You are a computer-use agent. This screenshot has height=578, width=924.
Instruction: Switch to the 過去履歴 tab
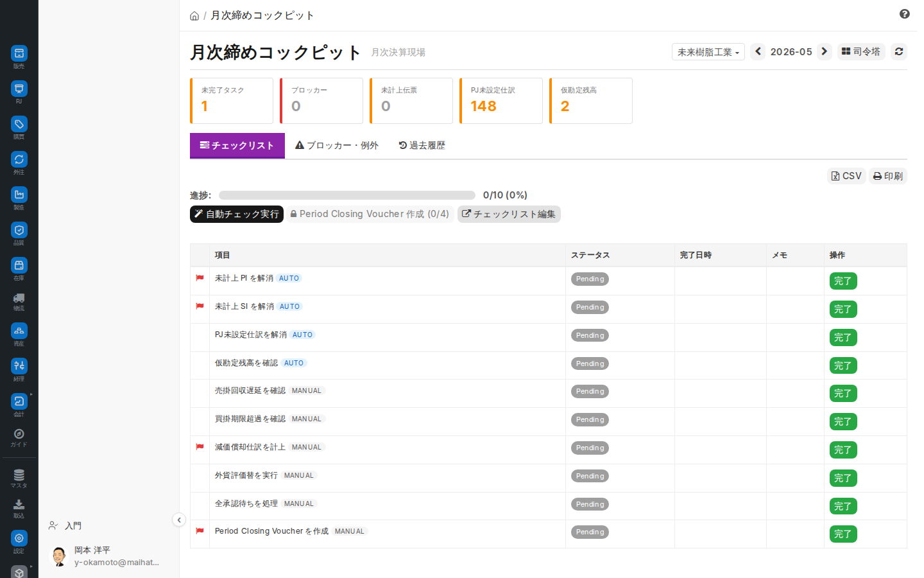(x=422, y=146)
